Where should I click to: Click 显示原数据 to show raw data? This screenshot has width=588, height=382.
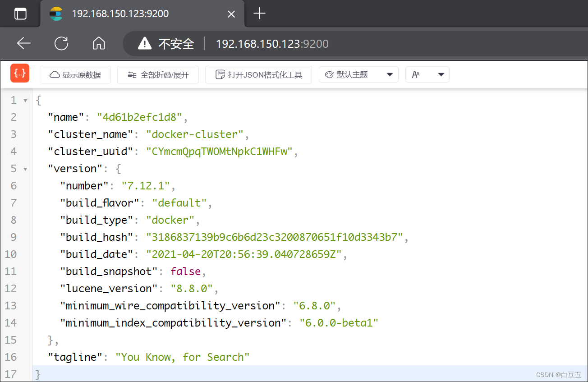pyautogui.click(x=75, y=75)
